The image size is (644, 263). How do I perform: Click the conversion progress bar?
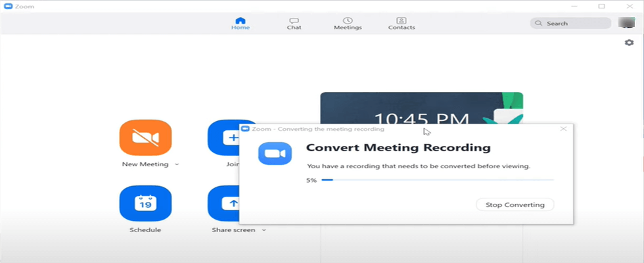point(438,180)
